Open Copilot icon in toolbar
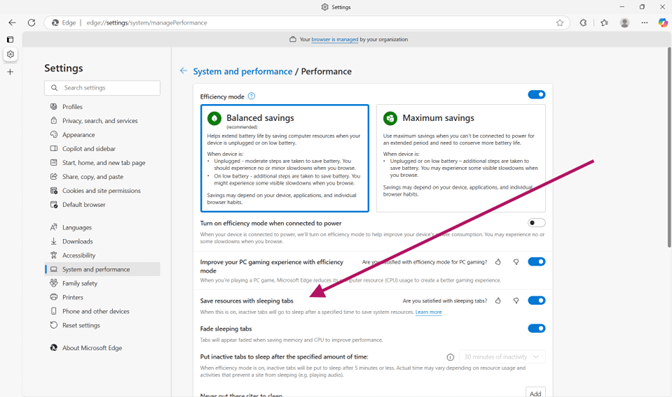Screen dimensions: 672x397 tap(663, 23)
